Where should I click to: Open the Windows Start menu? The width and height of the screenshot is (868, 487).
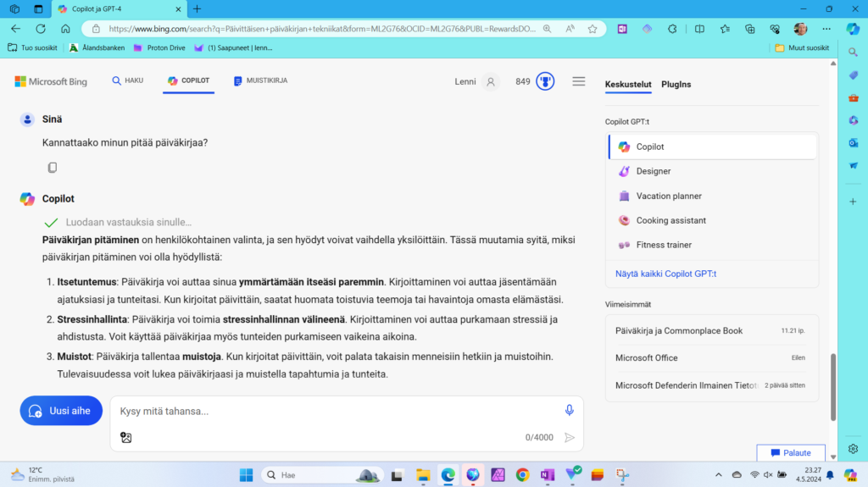247,475
